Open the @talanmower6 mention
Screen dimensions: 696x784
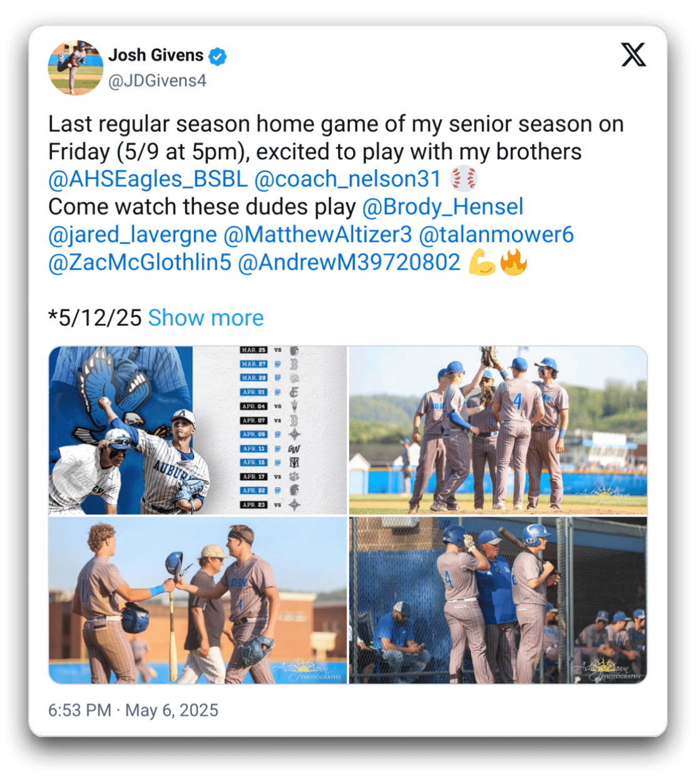[496, 235]
